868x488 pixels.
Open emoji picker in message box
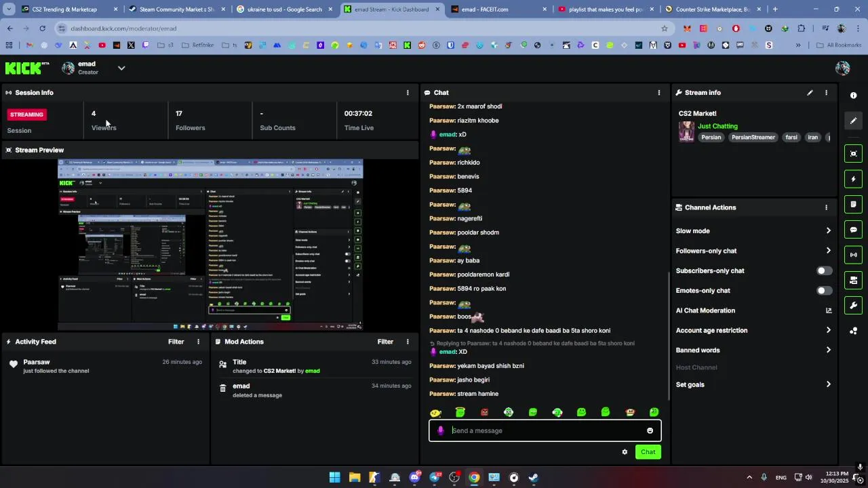pos(650,430)
